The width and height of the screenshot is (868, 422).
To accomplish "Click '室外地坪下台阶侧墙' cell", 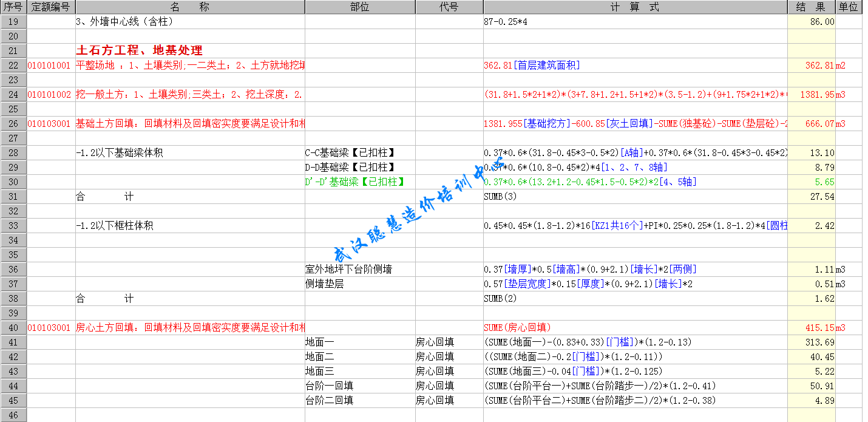I will point(360,270).
